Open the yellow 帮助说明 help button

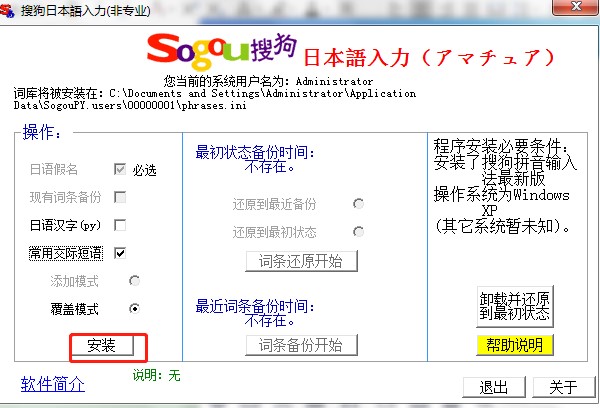click(515, 346)
